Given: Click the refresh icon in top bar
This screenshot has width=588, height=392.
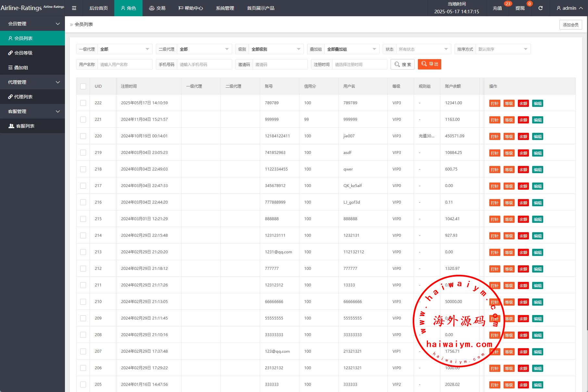Looking at the screenshot, I should coord(540,8).
